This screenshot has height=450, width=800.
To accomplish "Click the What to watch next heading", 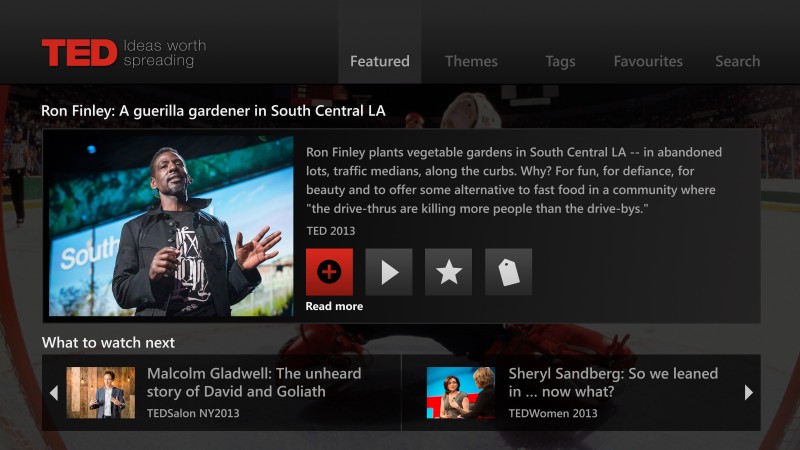I will pyautogui.click(x=108, y=342).
